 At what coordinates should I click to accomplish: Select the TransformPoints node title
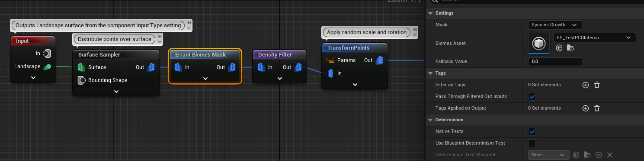pos(349,48)
